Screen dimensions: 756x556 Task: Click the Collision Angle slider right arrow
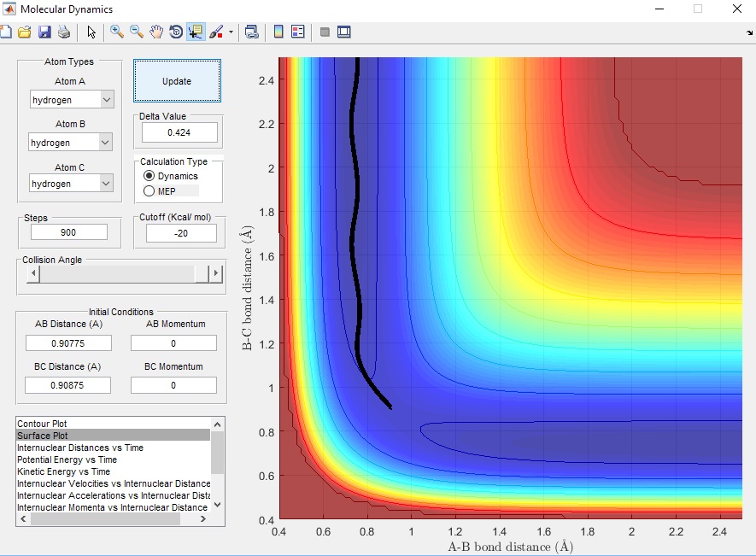coord(216,274)
